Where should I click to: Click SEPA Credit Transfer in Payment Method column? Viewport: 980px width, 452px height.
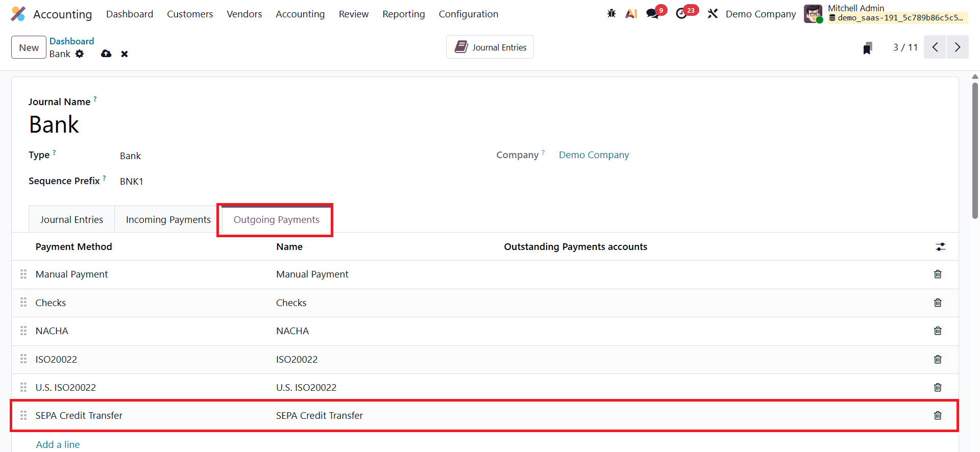79,415
